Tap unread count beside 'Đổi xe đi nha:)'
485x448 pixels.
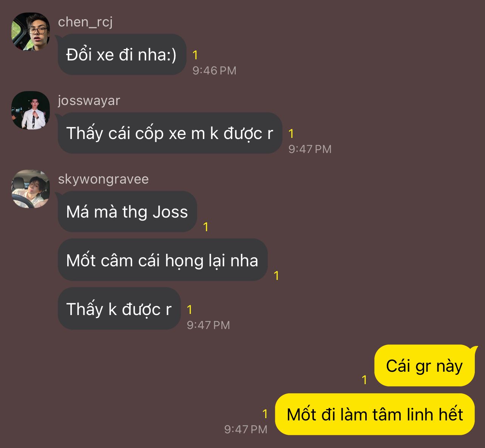[195, 55]
